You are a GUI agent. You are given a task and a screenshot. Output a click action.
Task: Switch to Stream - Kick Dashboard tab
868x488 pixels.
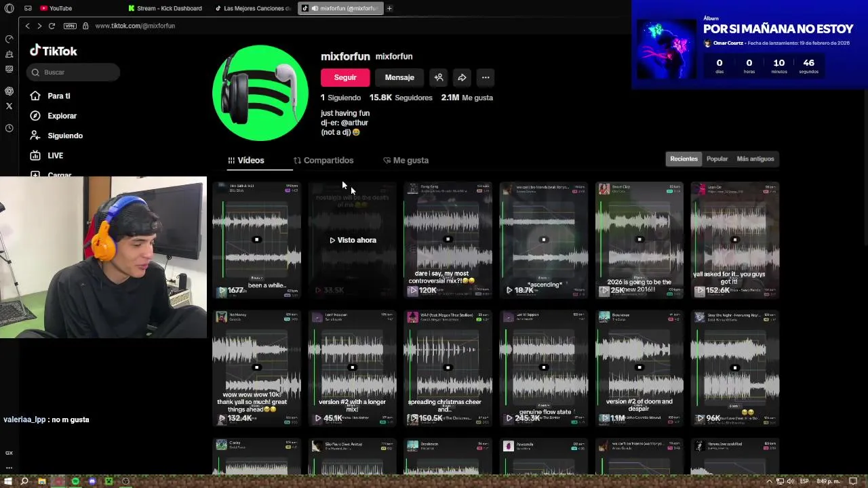[164, 8]
